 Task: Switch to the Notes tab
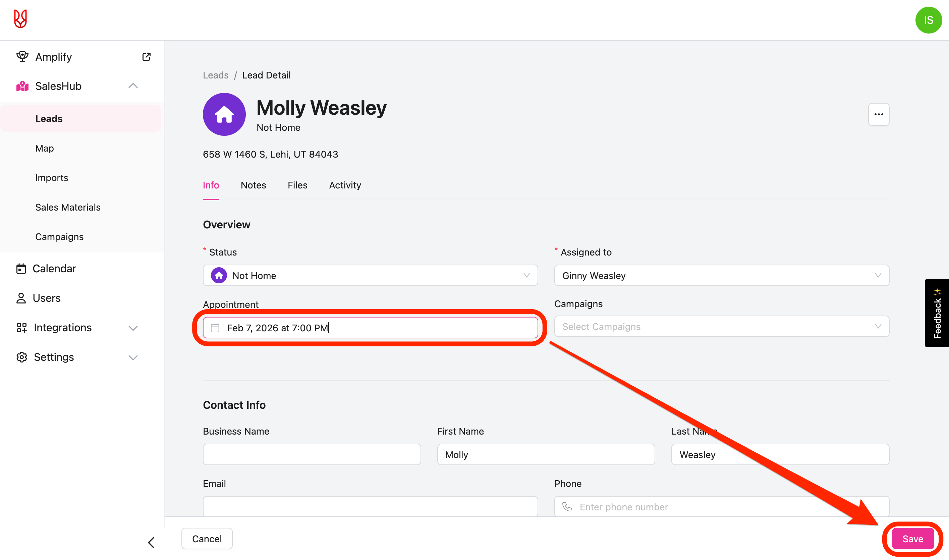coord(253,185)
